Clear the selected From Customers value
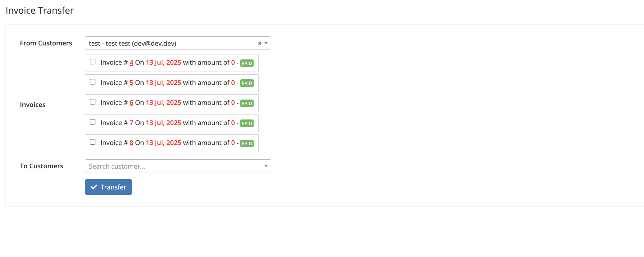 tap(260, 44)
